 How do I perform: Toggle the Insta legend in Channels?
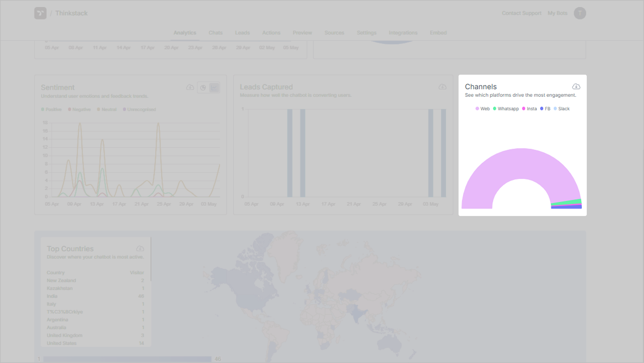529,109
